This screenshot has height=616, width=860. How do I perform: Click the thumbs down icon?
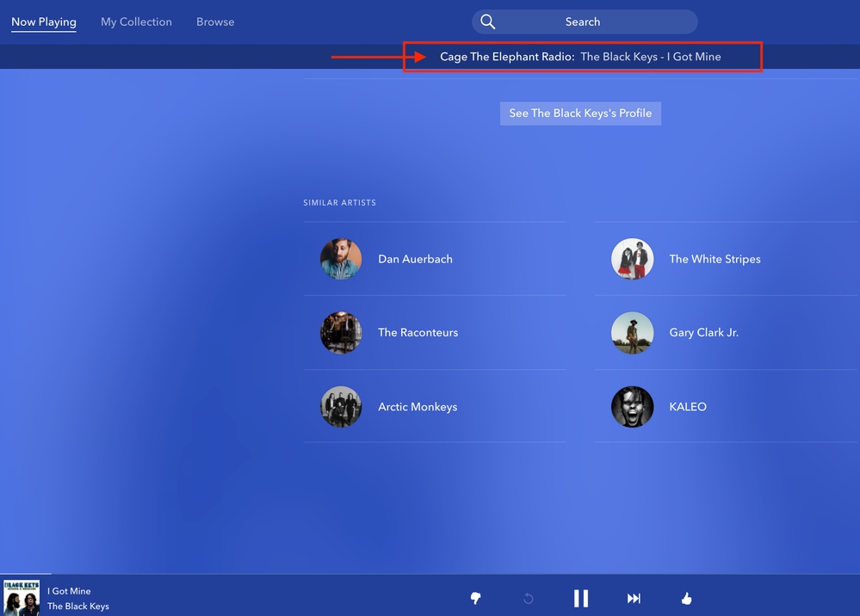click(474, 599)
